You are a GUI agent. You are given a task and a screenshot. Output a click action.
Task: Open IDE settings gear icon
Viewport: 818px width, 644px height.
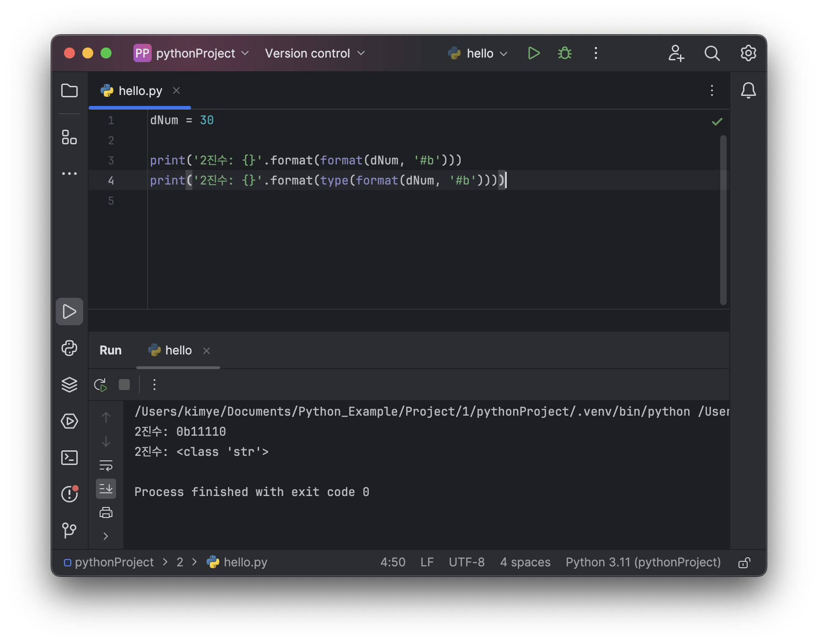748,53
